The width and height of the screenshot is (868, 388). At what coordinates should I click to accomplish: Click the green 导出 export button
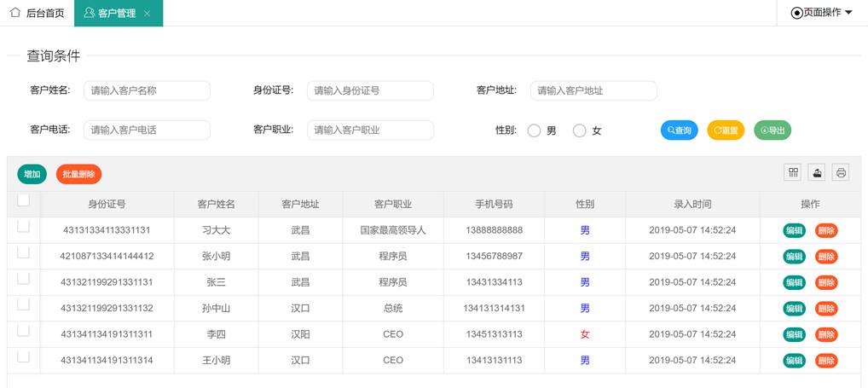point(773,130)
